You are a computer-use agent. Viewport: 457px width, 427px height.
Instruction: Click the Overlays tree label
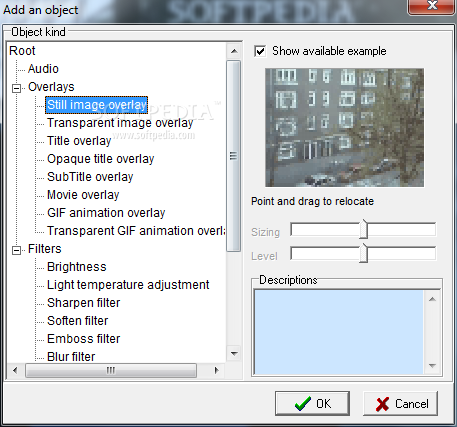coord(51,87)
